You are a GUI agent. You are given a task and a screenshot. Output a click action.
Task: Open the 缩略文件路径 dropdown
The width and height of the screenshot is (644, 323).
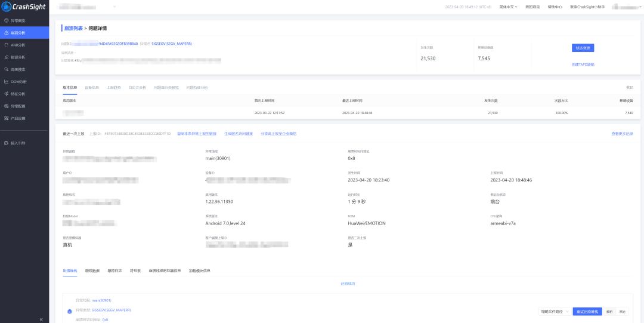[x=555, y=312]
